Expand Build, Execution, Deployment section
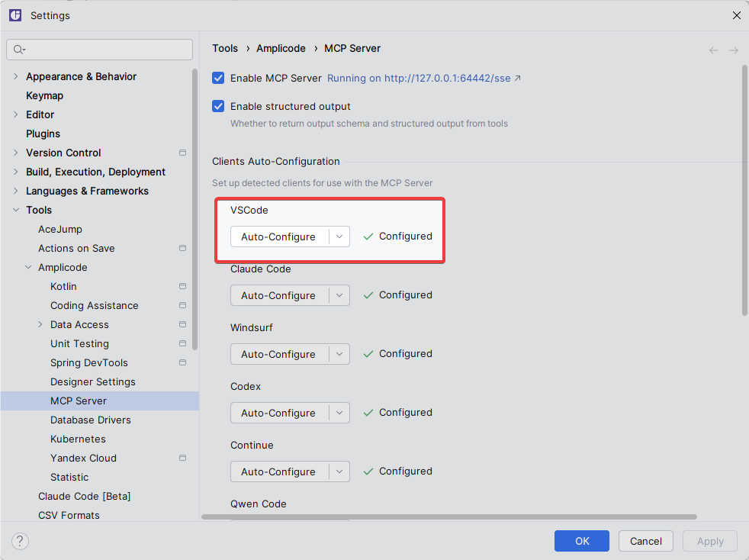The image size is (749, 560). pos(16,172)
